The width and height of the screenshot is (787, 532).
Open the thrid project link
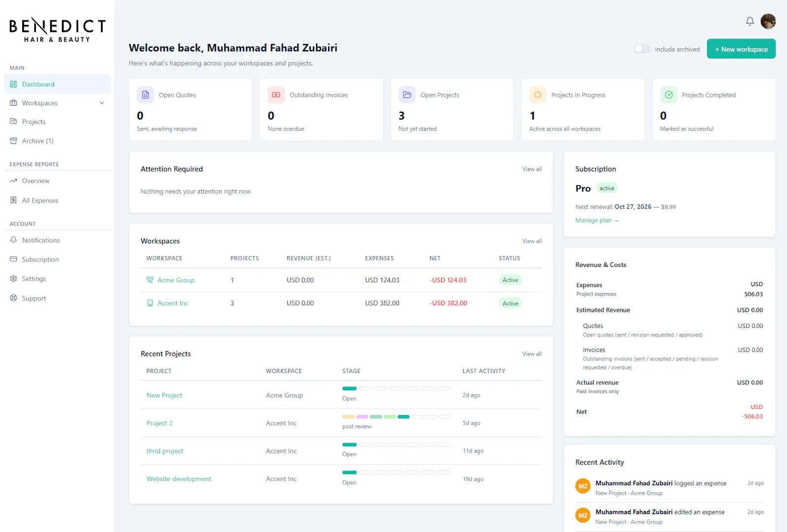(165, 451)
